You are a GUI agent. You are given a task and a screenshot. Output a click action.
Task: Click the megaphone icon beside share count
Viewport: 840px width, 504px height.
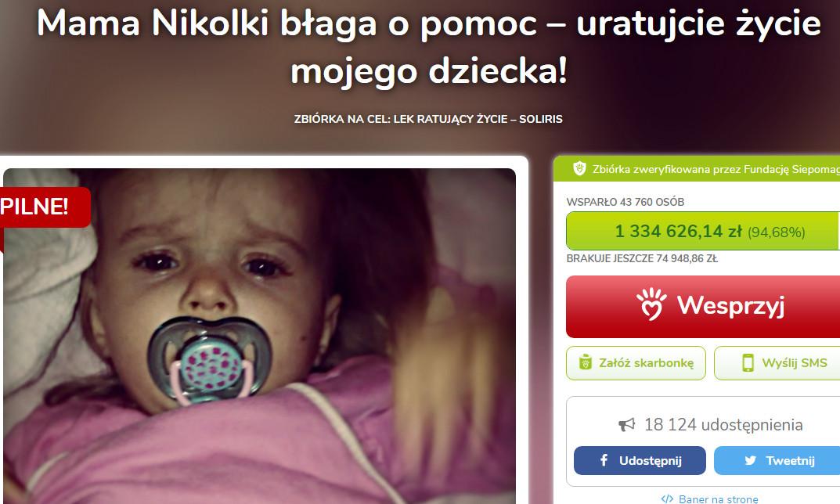point(627,425)
